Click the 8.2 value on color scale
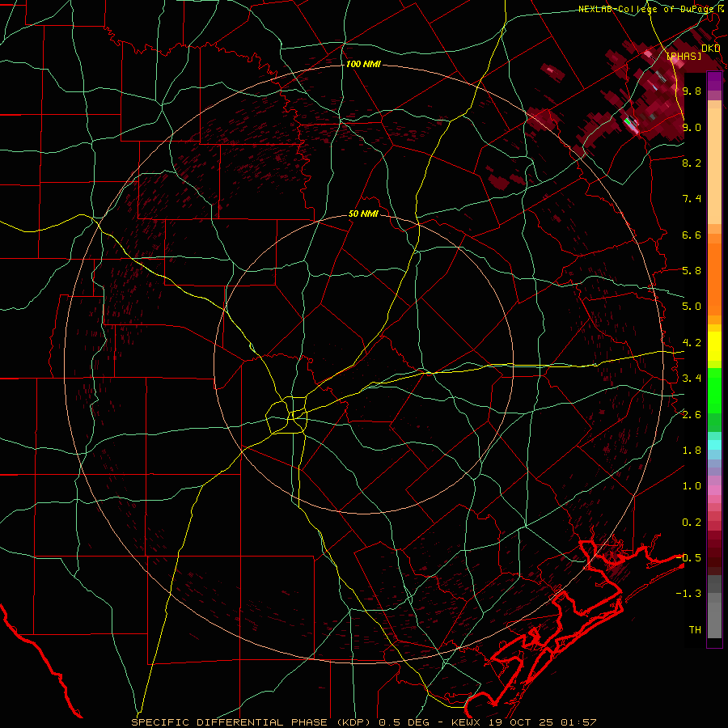Screen dimensions: 728x728 tap(692, 163)
